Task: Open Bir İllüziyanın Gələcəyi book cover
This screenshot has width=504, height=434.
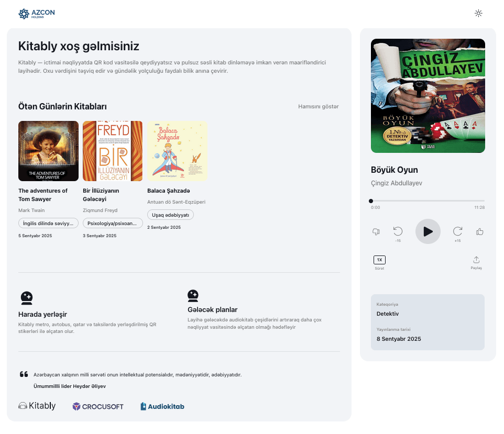Action: coord(113,151)
